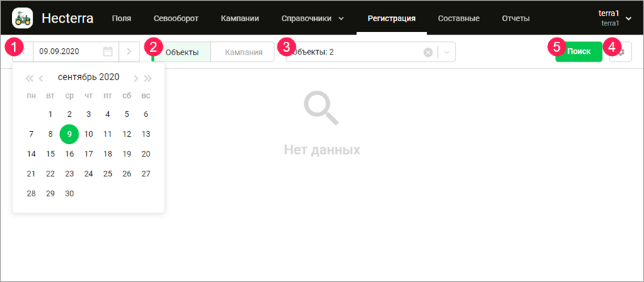This screenshot has height=282, width=644.
Task: Open the terra1 user account menu
Action: tap(614, 18)
